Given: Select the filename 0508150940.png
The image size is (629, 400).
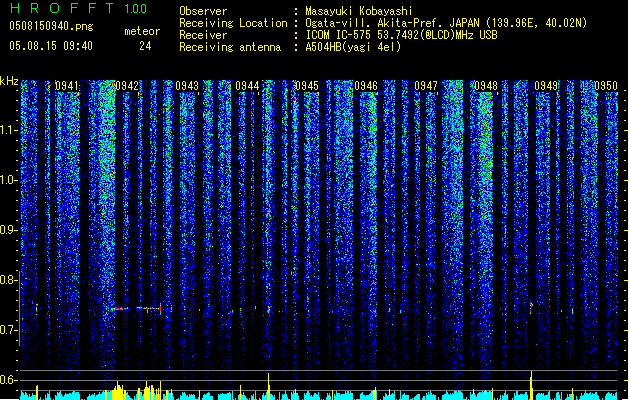Looking at the screenshot, I should (51, 26).
